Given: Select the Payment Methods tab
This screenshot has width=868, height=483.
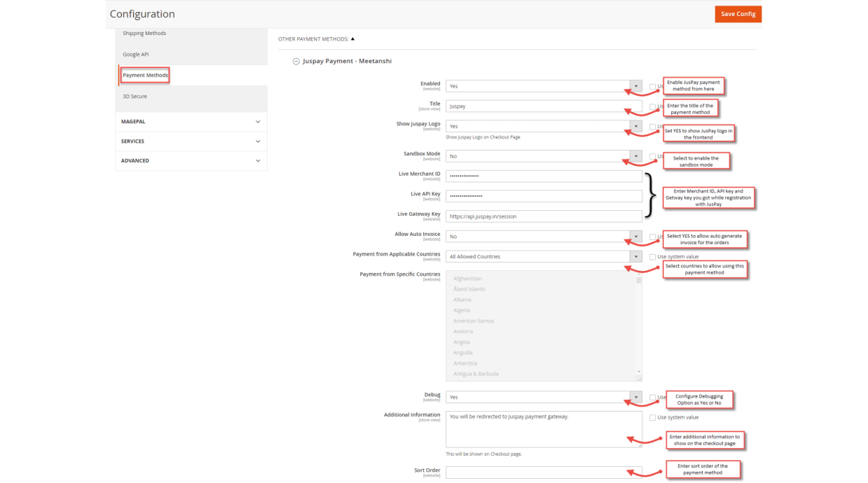Looking at the screenshot, I should (x=145, y=75).
